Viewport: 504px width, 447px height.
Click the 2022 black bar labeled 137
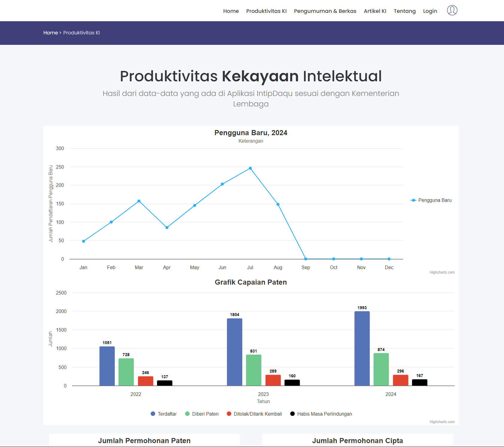(165, 383)
